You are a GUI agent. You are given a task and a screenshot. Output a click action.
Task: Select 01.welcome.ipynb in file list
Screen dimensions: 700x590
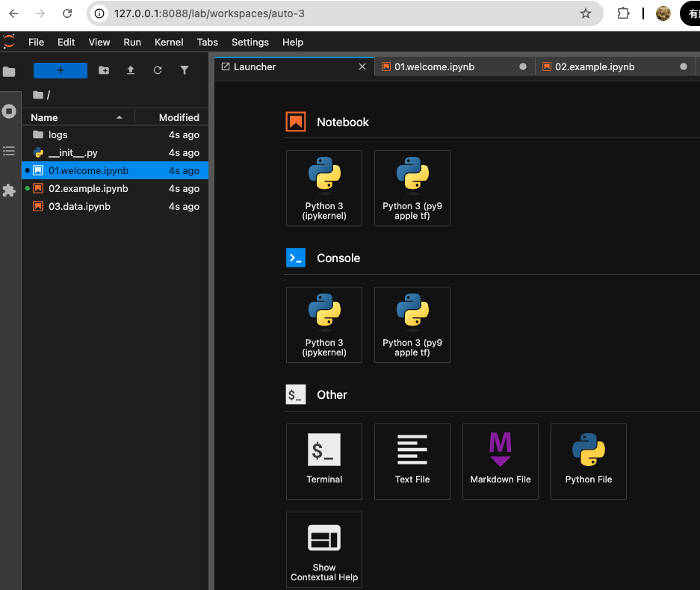[115, 170]
